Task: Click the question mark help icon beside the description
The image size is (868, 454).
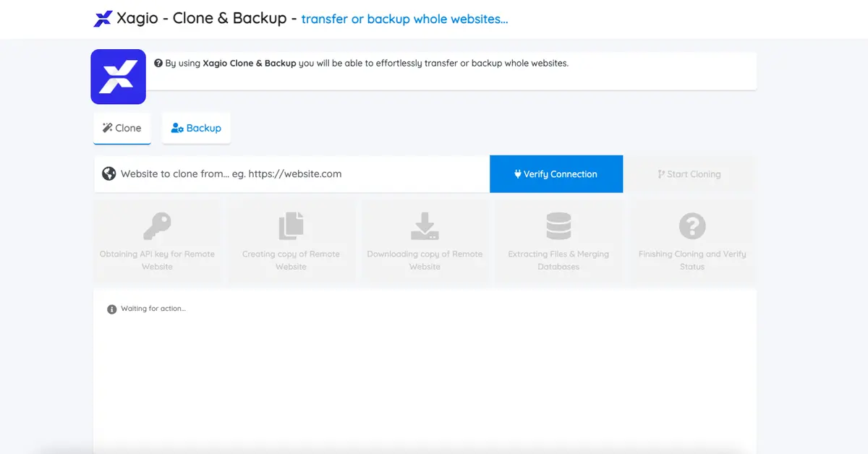Action: [x=158, y=63]
